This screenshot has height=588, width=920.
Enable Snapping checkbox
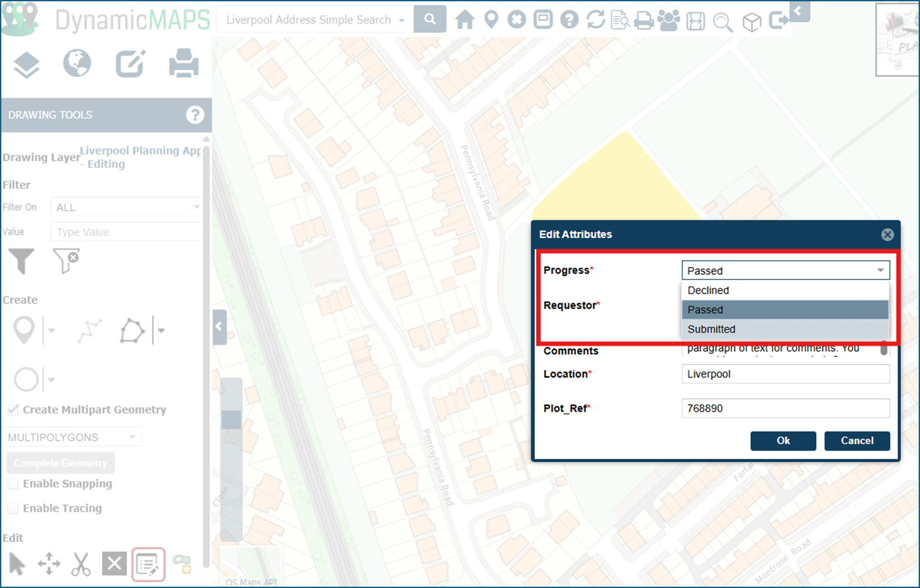(11, 484)
